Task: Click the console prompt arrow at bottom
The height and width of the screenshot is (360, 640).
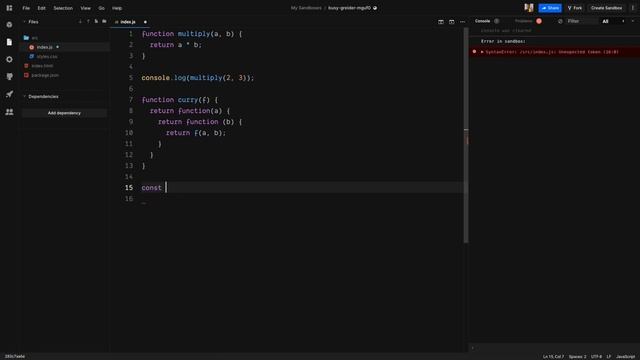Action: pyautogui.click(x=473, y=348)
